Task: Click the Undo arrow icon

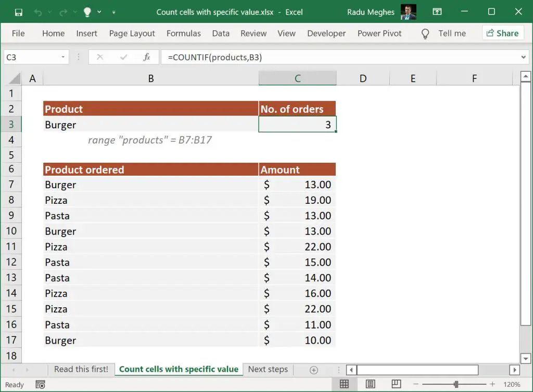Action: pyautogui.click(x=37, y=12)
